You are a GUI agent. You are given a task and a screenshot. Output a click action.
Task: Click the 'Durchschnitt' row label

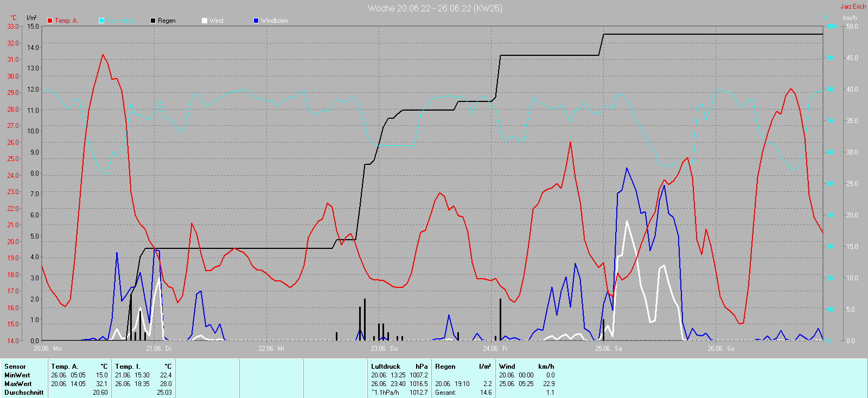24,393
